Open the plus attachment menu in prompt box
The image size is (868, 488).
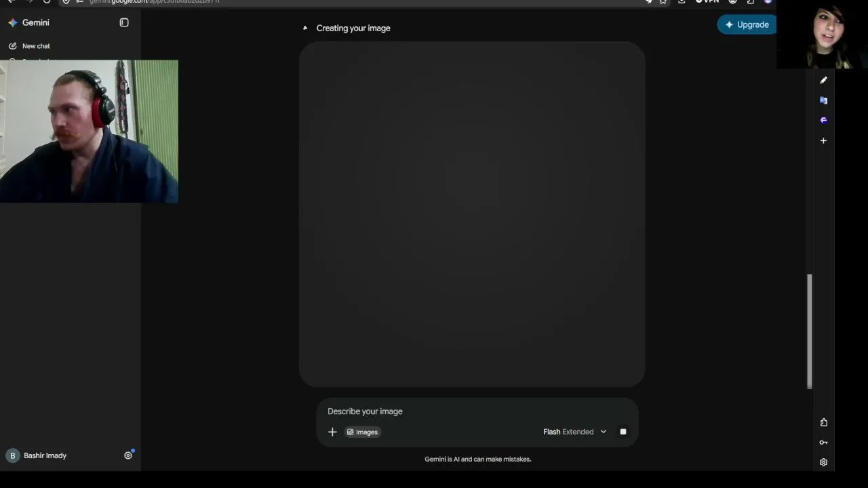pyautogui.click(x=332, y=432)
